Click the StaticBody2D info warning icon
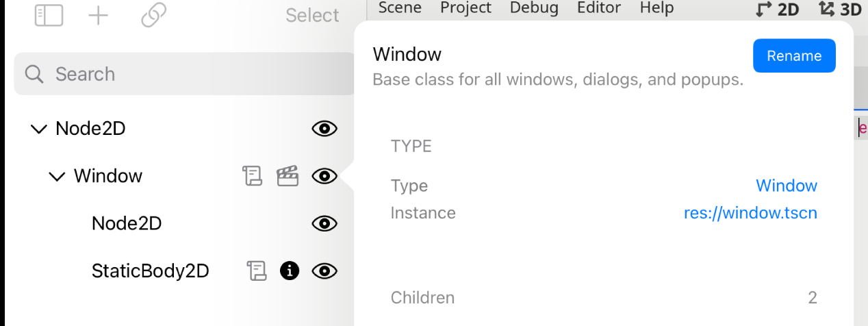Image resolution: width=868 pixels, height=326 pixels. [x=290, y=271]
